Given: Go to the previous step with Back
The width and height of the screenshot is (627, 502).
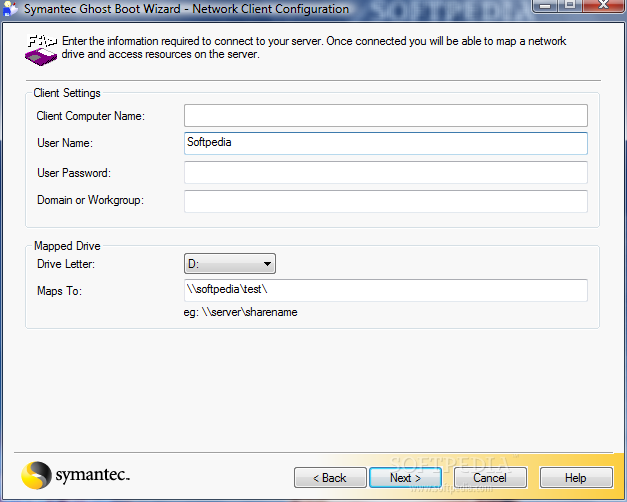Looking at the screenshot, I should click(330, 478).
